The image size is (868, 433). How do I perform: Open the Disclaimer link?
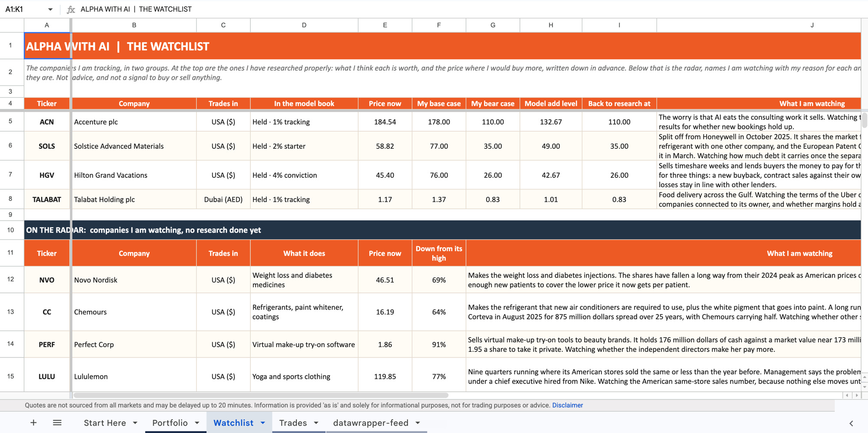[x=567, y=405]
